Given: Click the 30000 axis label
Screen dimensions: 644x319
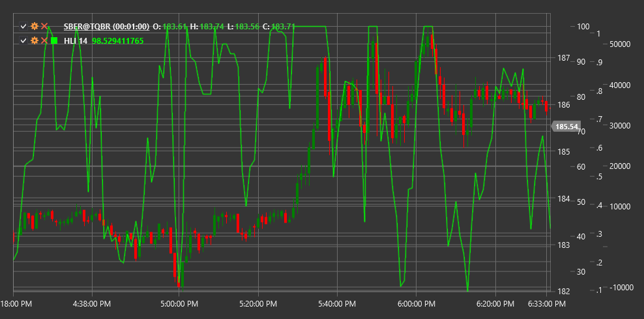Looking at the screenshot, I should [620, 125].
